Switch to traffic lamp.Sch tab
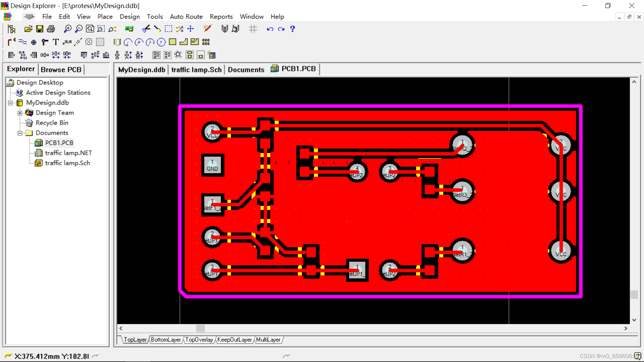644x362 pixels. tap(196, 70)
